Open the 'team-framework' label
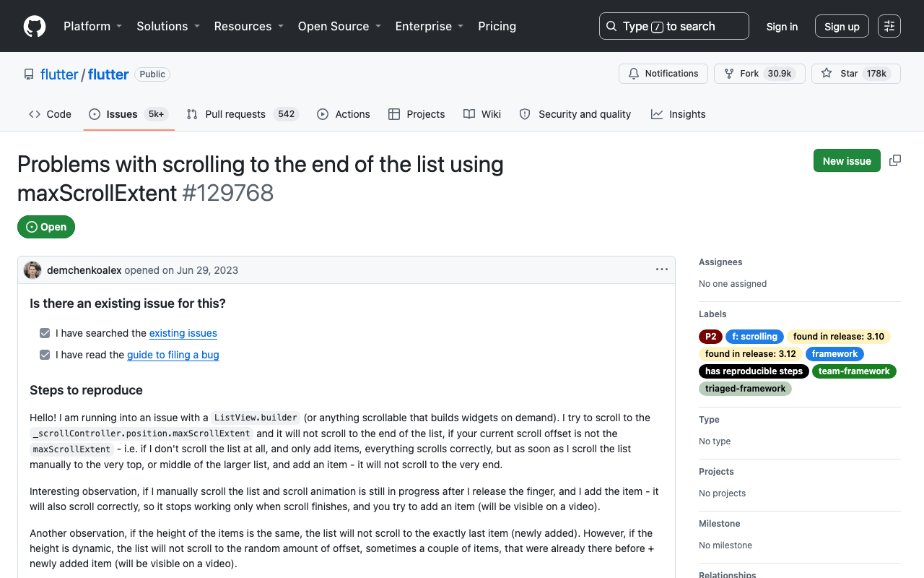The height and width of the screenshot is (578, 924). click(x=854, y=371)
